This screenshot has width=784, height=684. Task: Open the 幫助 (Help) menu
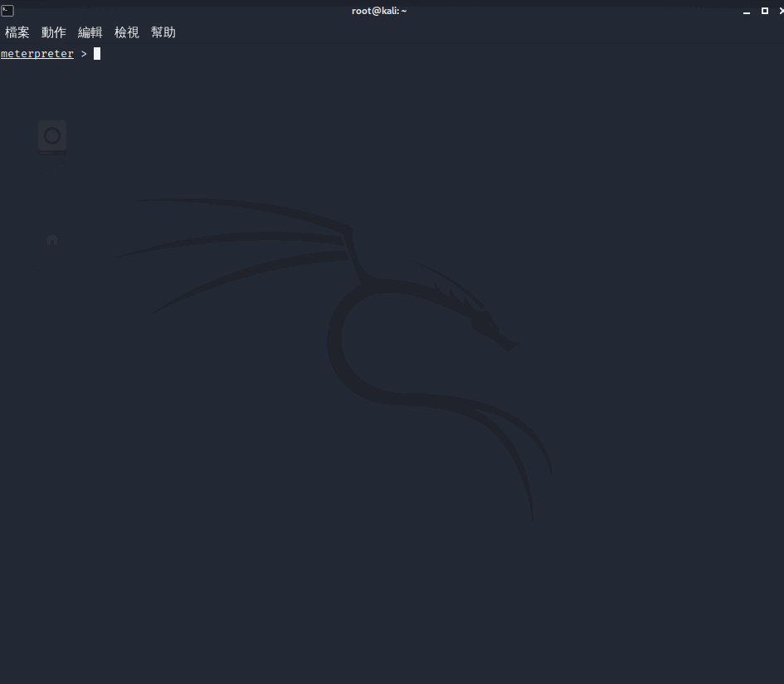click(163, 32)
